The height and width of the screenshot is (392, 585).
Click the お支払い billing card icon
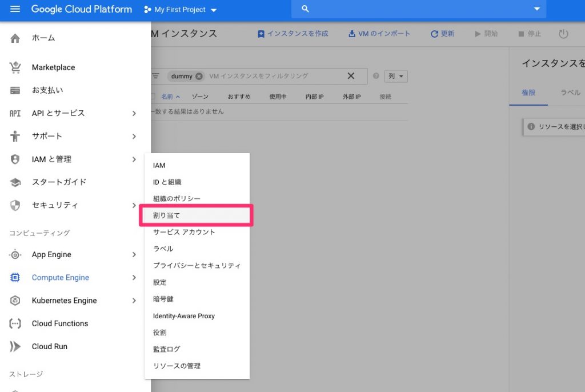coord(15,90)
